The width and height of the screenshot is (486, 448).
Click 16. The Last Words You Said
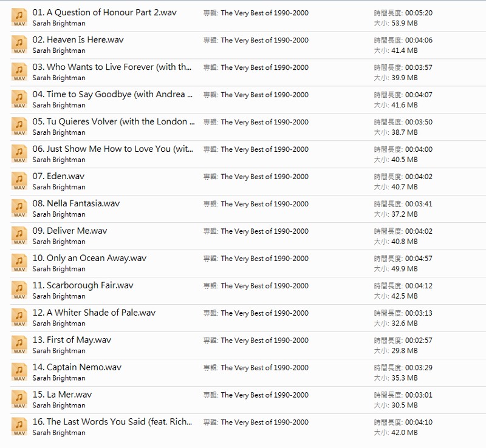(112, 422)
